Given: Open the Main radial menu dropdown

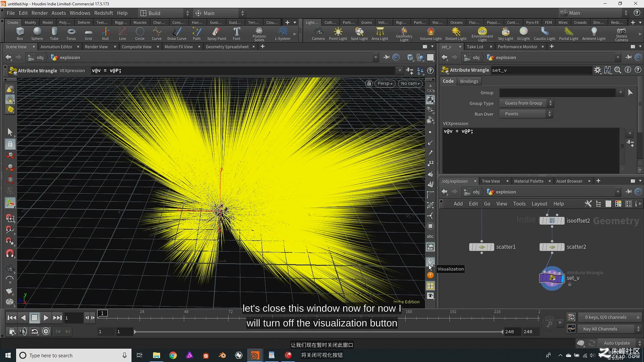Looking at the screenshot, I should pos(220,13).
